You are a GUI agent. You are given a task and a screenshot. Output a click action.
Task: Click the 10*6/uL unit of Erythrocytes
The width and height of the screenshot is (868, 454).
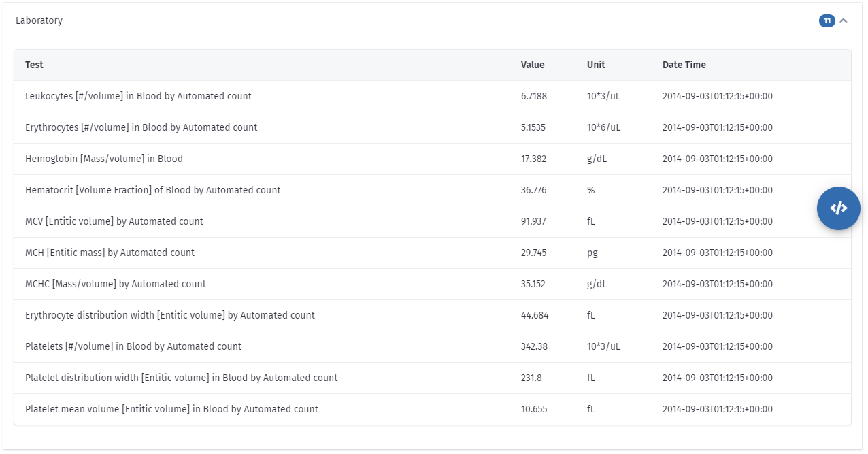(x=603, y=127)
